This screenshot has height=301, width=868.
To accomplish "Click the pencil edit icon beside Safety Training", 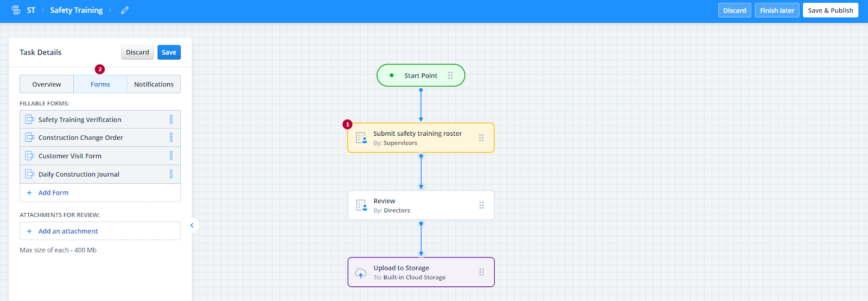I will point(125,10).
